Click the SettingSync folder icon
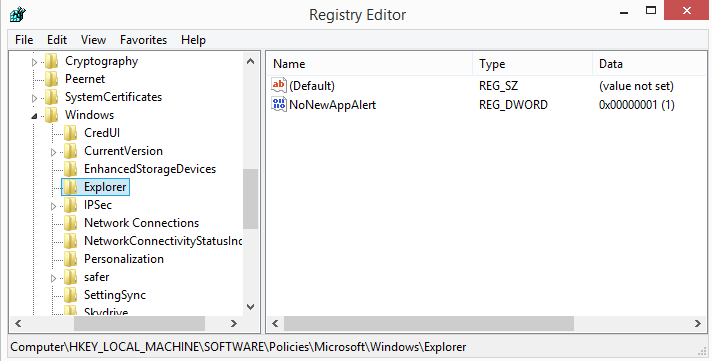712x361 pixels. pos(70,295)
